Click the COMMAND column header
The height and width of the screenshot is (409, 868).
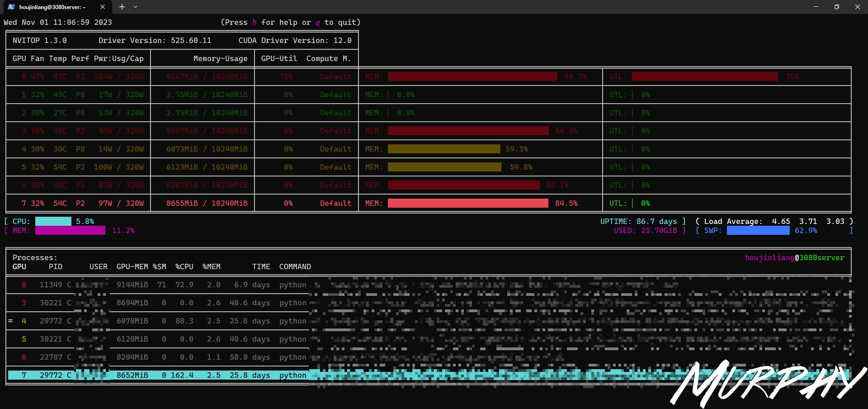pos(295,266)
